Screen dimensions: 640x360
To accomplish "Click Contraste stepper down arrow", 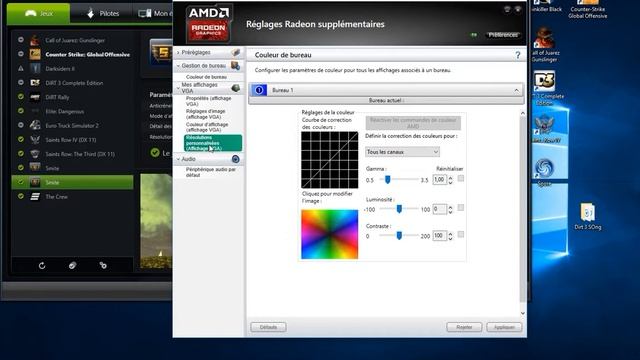I will 450,238.
